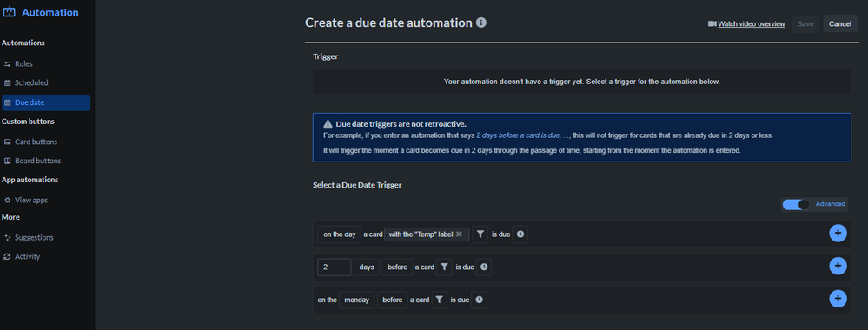
Task: Click the 'Trigger' section heading
Action: [326, 56]
